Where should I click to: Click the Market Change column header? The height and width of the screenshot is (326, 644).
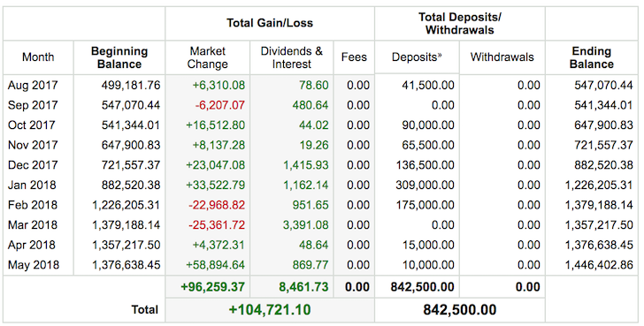[207, 57]
